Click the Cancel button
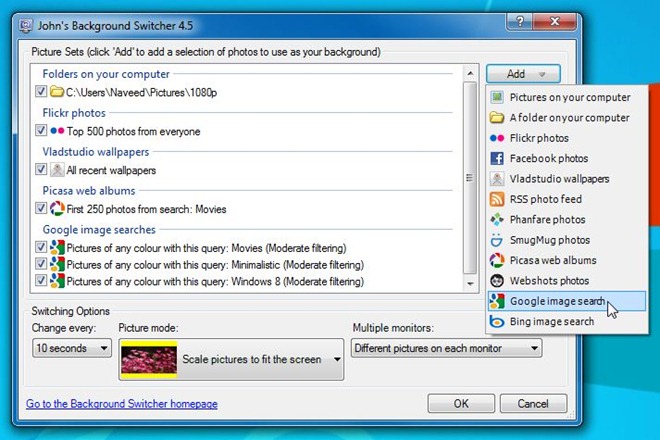660x440 pixels. pos(533,404)
